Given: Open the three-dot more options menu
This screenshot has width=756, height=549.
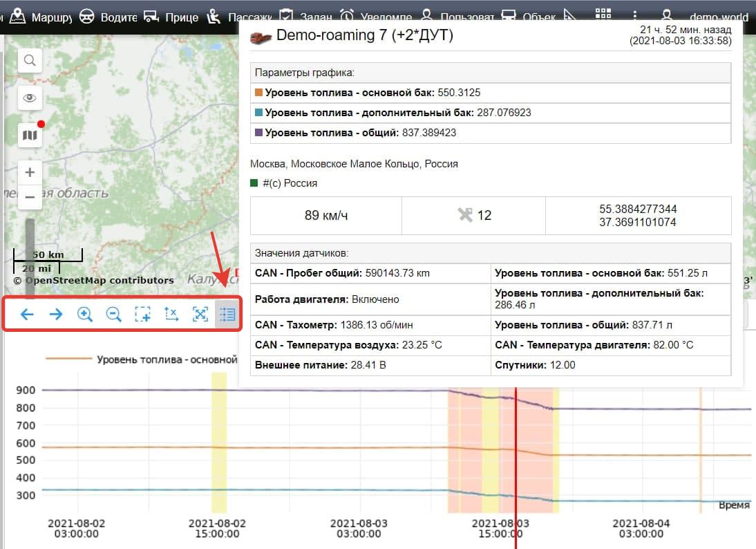Looking at the screenshot, I should coord(635,15).
